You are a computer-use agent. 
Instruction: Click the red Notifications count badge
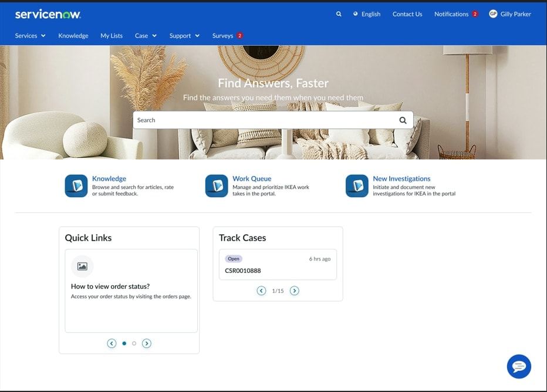click(x=475, y=14)
